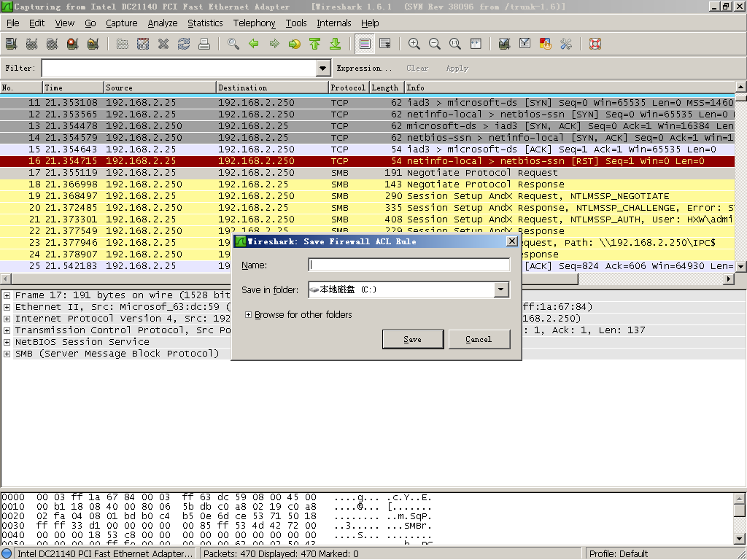This screenshot has height=560, width=747.
Task: Stop the running capture icon
Action: coord(72,44)
